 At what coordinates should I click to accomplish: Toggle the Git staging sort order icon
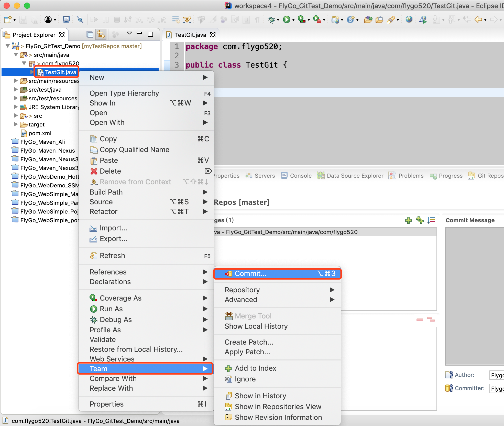(431, 220)
